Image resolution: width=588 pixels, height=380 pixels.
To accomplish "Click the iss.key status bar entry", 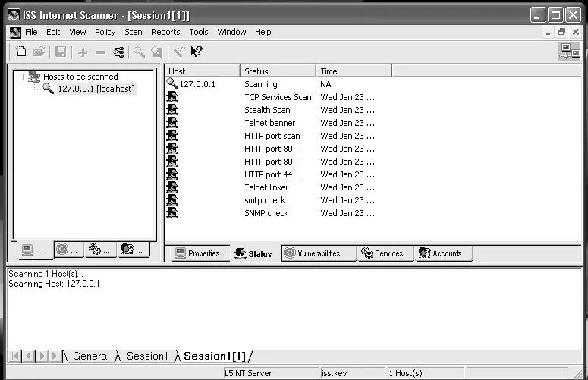I will click(353, 373).
